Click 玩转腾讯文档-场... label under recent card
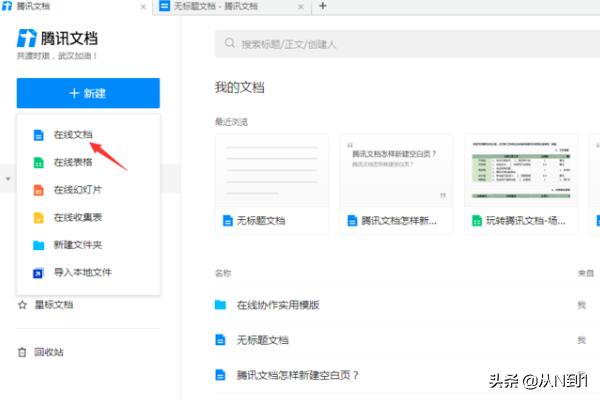 coord(525,221)
